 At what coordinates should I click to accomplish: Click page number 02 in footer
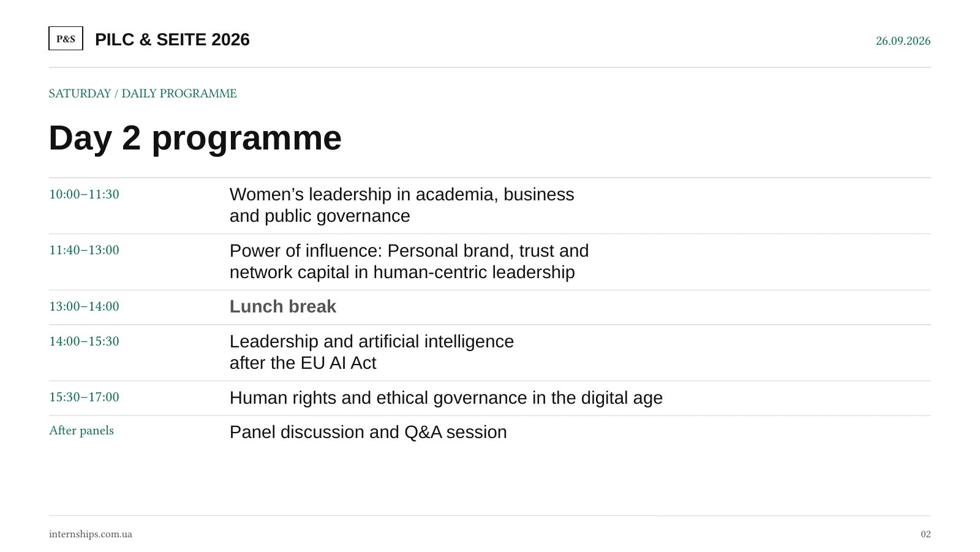click(x=925, y=534)
